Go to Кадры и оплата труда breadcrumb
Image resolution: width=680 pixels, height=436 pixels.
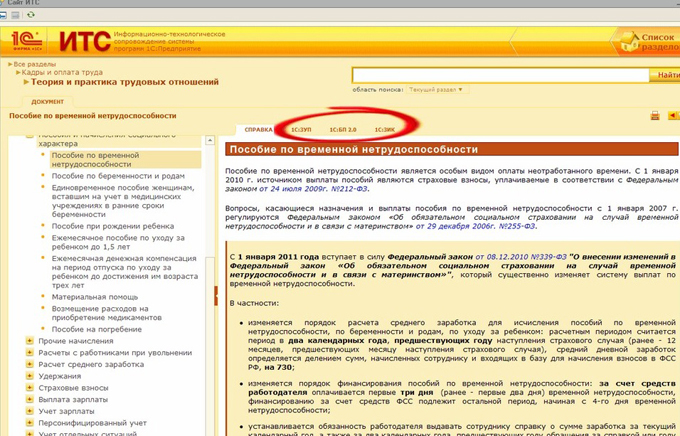tap(62, 72)
